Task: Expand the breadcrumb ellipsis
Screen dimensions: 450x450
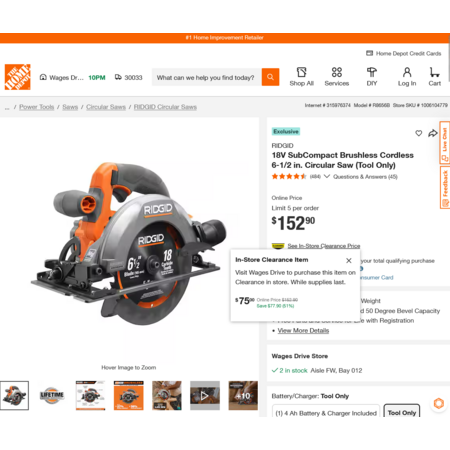Action: pyautogui.click(x=7, y=107)
